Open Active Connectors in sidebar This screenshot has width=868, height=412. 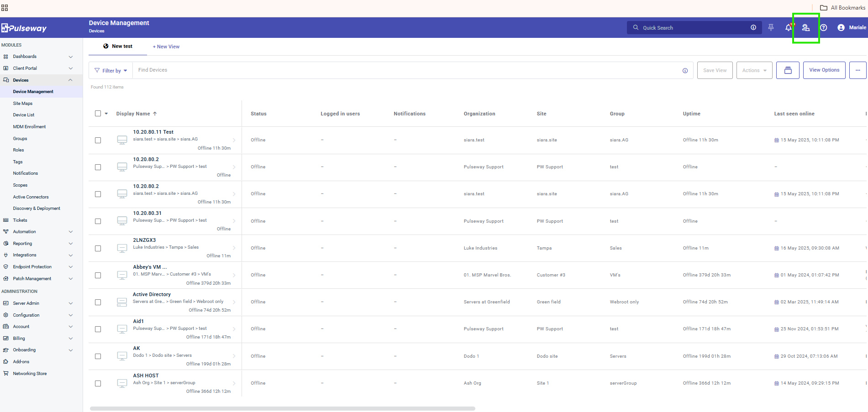(x=31, y=197)
